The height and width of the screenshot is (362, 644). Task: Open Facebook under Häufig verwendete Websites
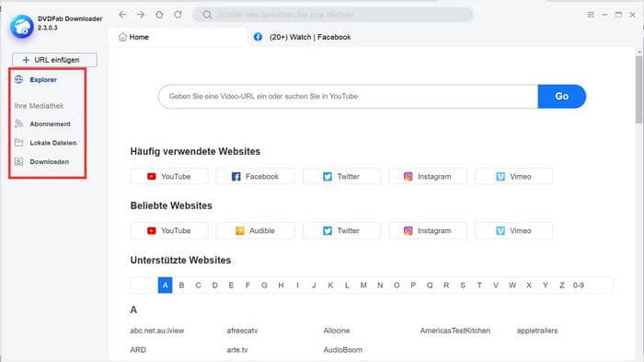coord(256,176)
